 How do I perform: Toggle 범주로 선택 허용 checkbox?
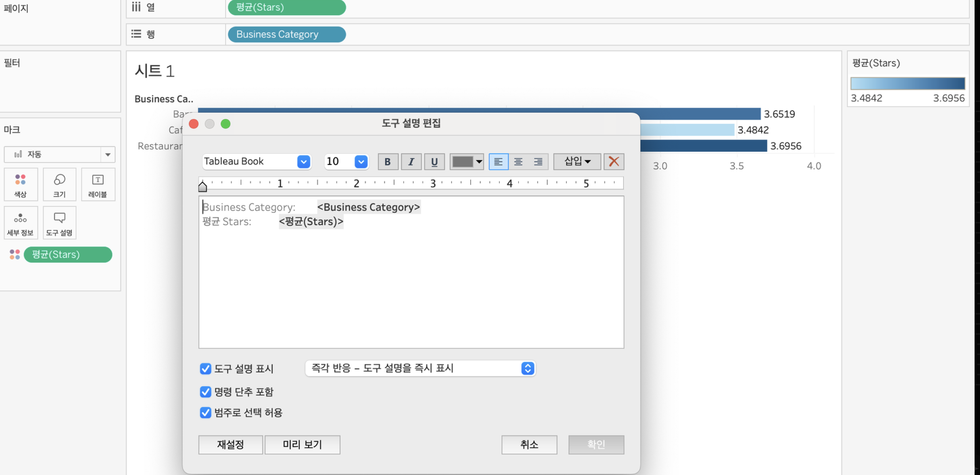(x=206, y=412)
